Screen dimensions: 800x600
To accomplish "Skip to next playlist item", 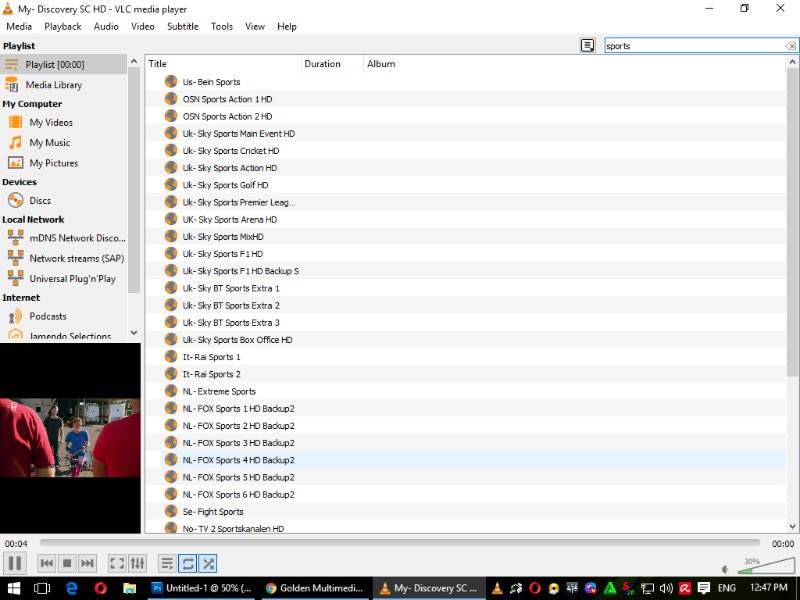I will pyautogui.click(x=87, y=563).
